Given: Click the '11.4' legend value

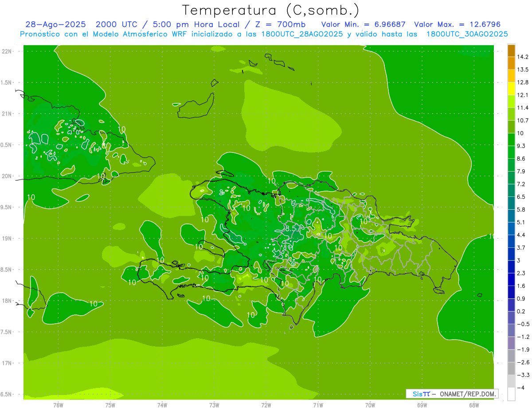Looking at the screenshot, I should click(x=523, y=108).
